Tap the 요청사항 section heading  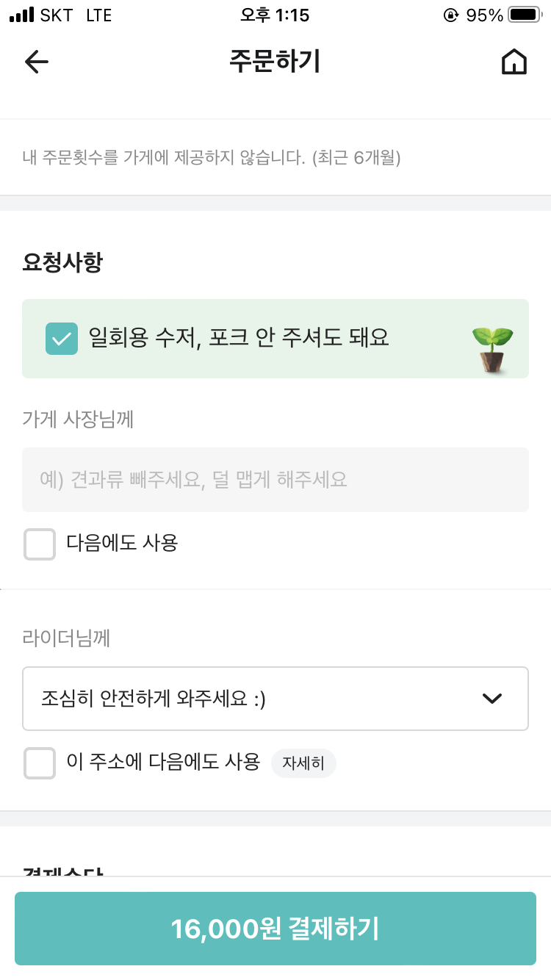[x=62, y=262]
